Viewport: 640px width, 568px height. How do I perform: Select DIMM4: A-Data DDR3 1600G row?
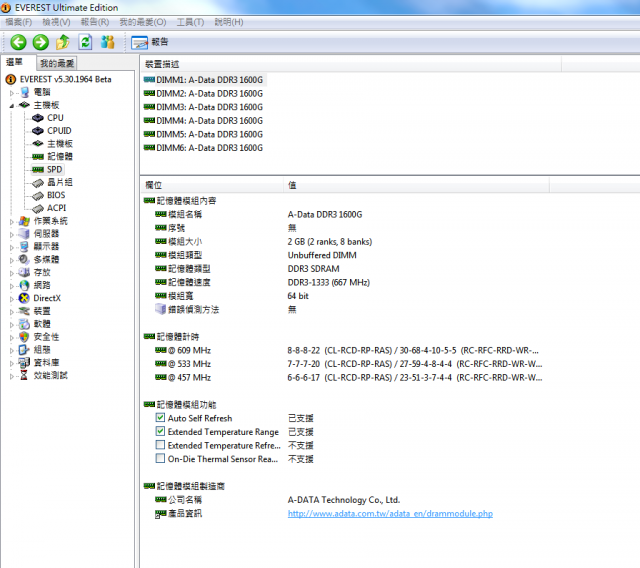(204, 120)
